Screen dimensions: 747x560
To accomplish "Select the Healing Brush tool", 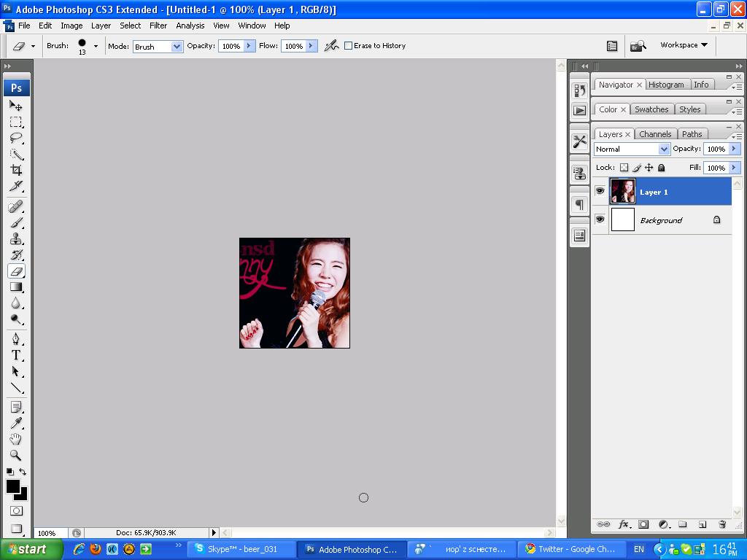I will [16, 206].
